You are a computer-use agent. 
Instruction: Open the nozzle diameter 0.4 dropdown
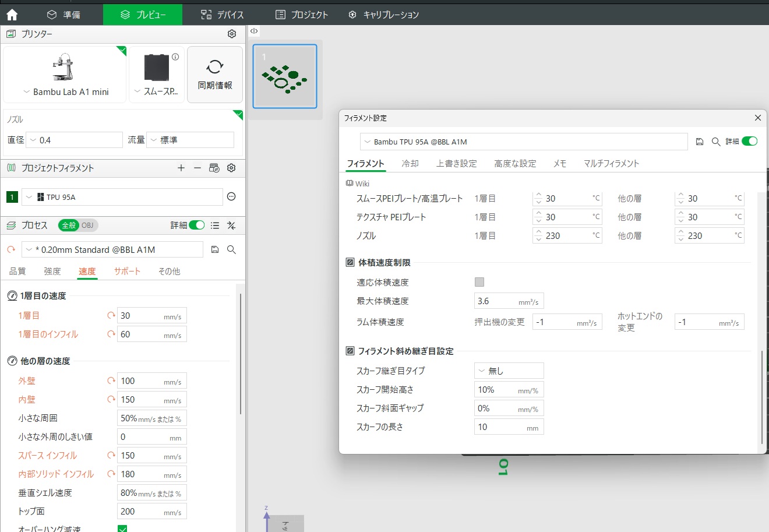[x=74, y=140]
